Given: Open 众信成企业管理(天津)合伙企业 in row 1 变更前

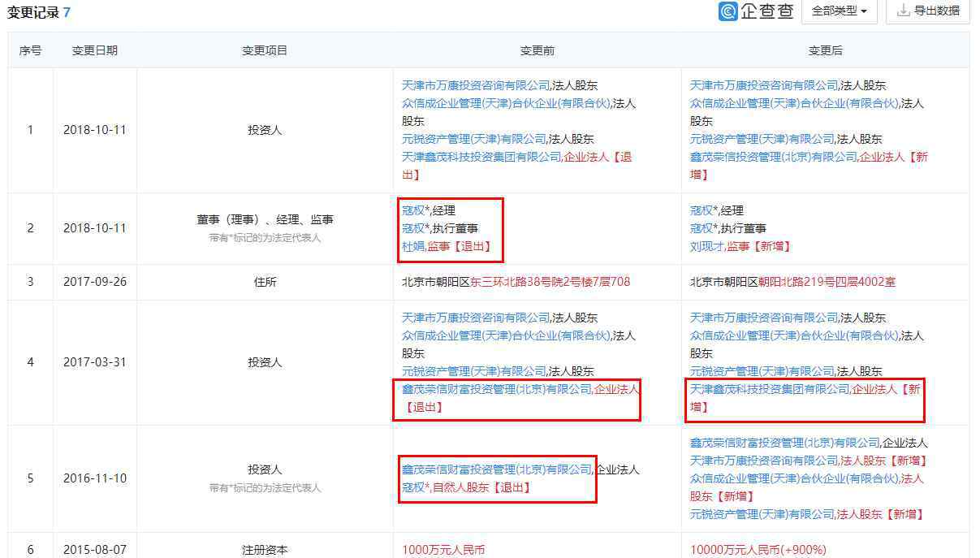Looking at the screenshot, I should pyautogui.click(x=506, y=103).
